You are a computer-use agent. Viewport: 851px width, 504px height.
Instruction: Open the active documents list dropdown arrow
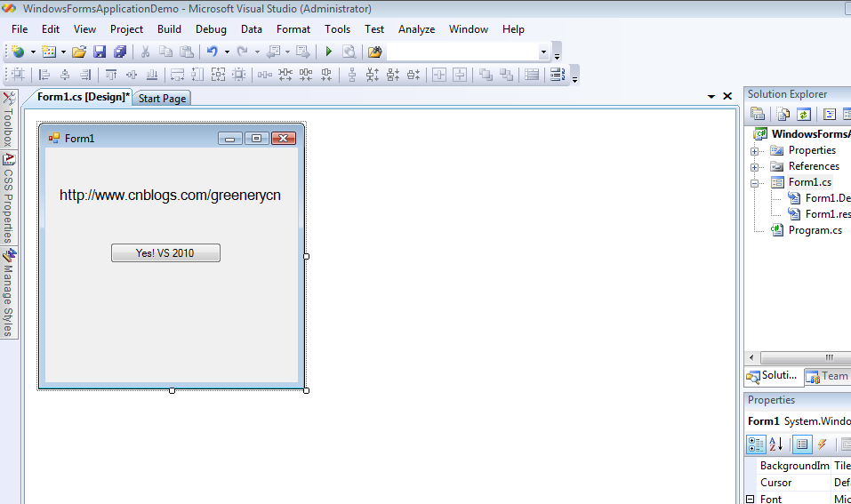pyautogui.click(x=711, y=97)
